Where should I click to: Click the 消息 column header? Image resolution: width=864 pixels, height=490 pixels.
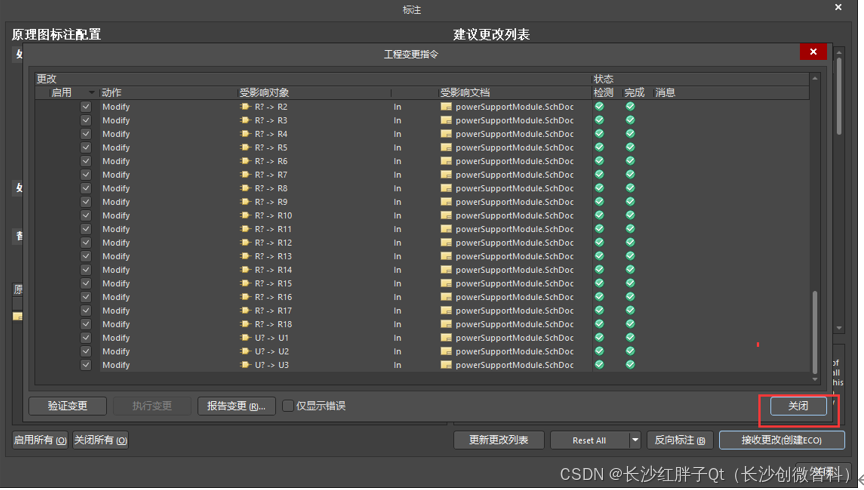pyautogui.click(x=665, y=93)
